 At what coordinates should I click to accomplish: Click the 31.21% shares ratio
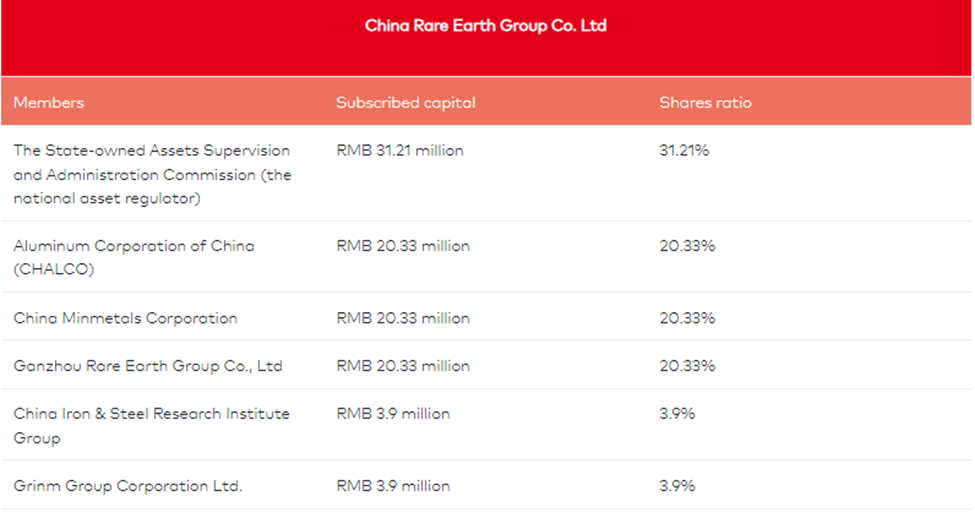[x=684, y=150]
